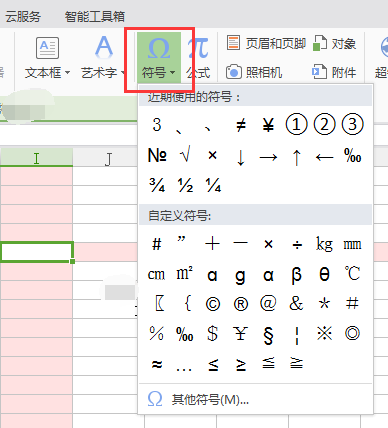388x428 pixels.
Task: Click the 公式 formula pi icon
Action: 198,48
